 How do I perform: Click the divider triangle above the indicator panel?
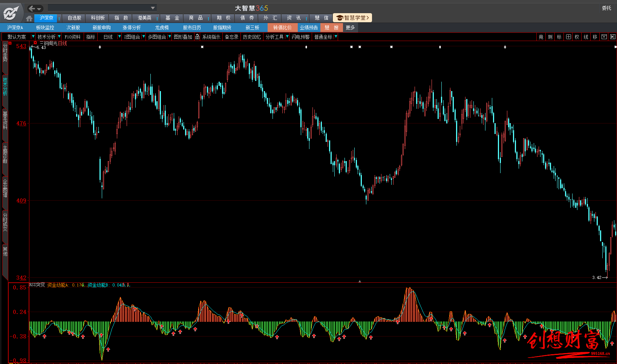point(360,281)
